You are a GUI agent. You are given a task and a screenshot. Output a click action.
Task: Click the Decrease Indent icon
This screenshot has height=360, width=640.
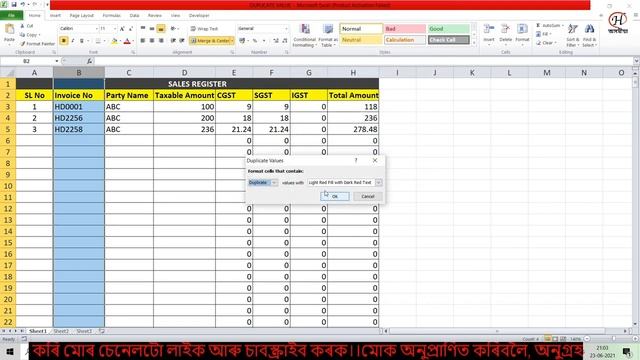click(173, 41)
